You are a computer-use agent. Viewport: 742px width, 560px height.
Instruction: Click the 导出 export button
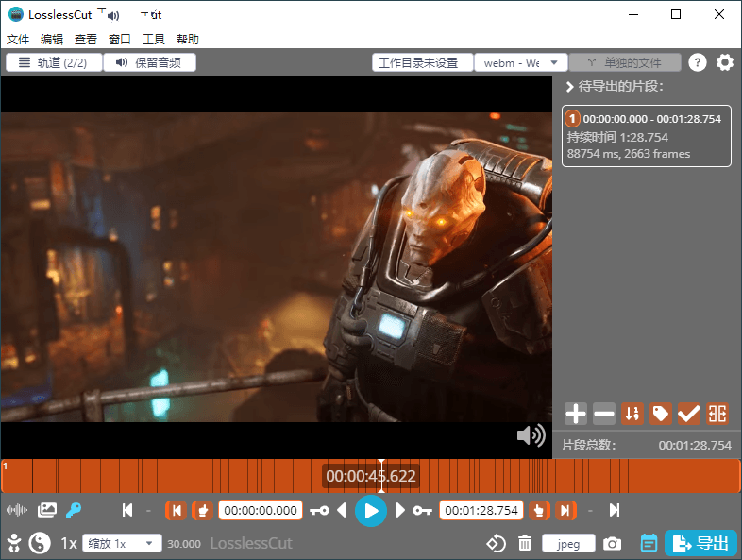(x=700, y=544)
